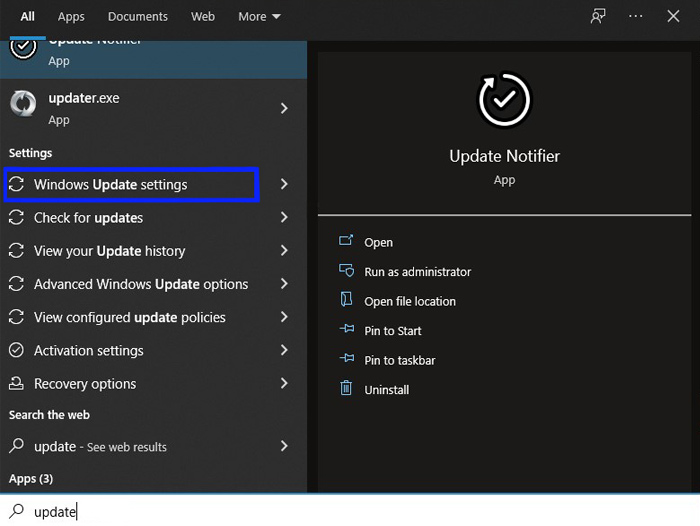
Task: Click the updater.exe app icon
Action: (x=23, y=104)
